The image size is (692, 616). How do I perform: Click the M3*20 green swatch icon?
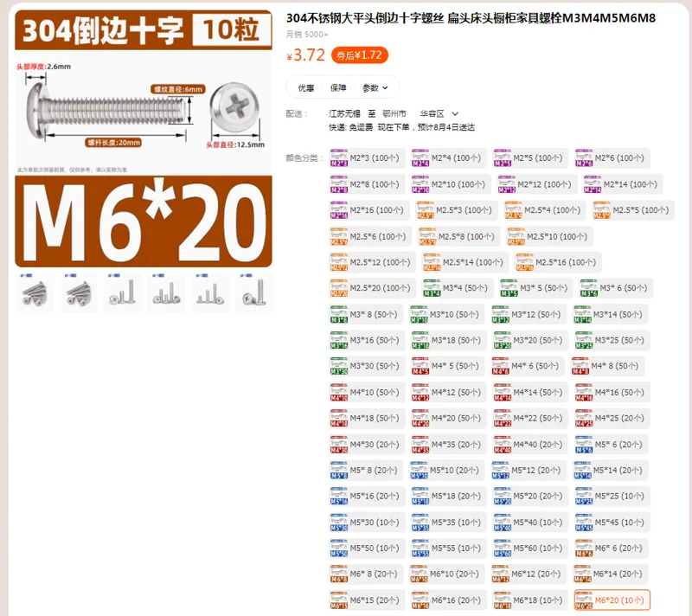tap(503, 340)
